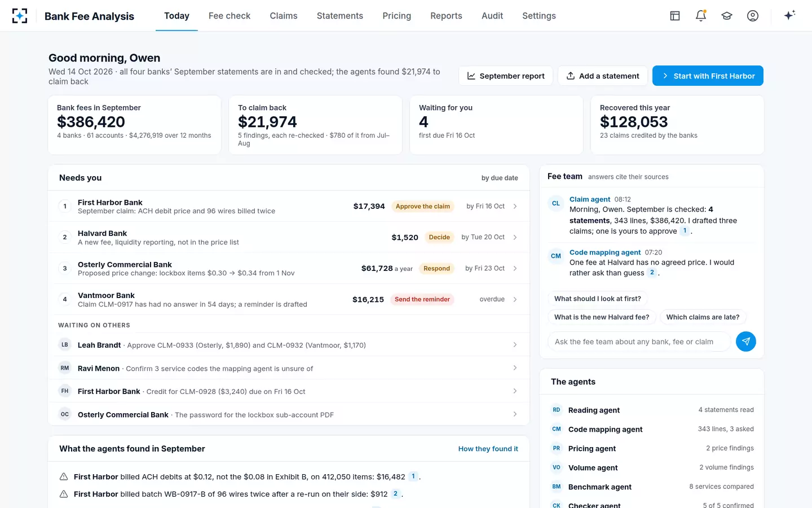Send the fee team message
The image size is (812, 508).
pyautogui.click(x=746, y=341)
